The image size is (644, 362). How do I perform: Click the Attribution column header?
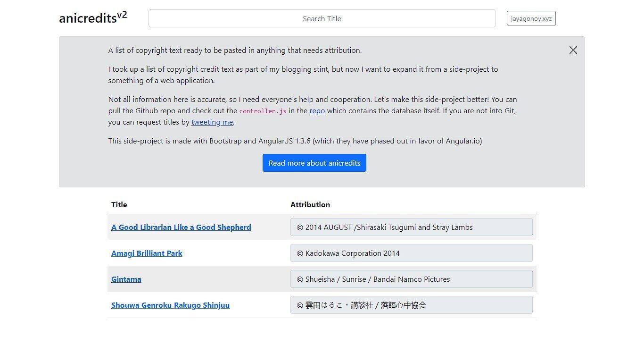310,204
